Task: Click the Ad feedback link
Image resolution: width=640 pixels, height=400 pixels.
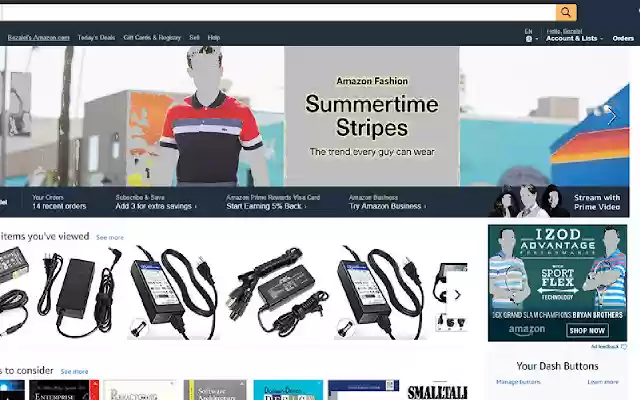Action: pyautogui.click(x=608, y=347)
